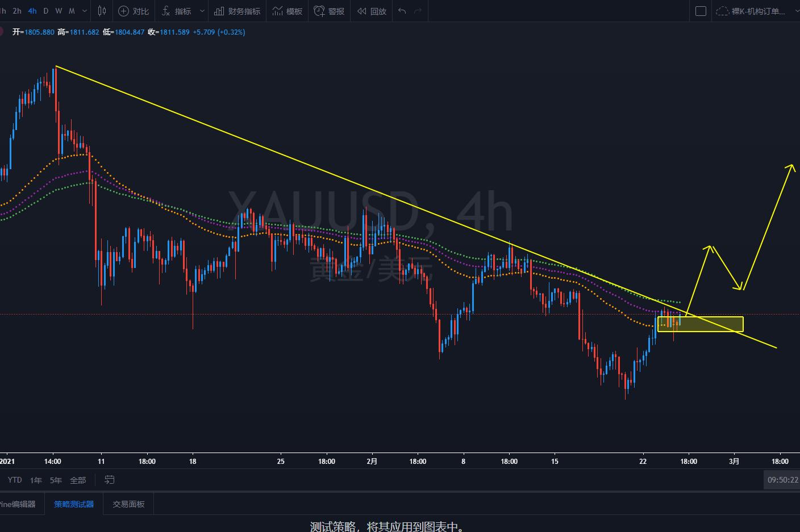
Task: Open the candlestick chart style selector
Action: [x=102, y=11]
